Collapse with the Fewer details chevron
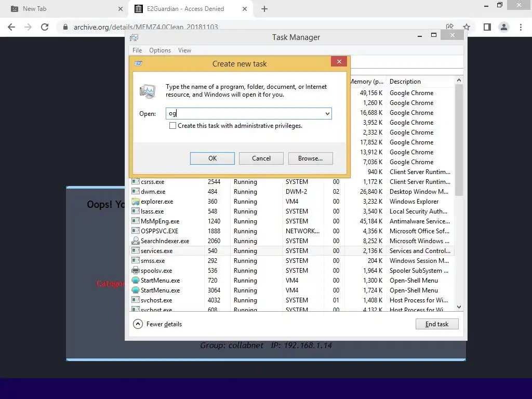The height and width of the screenshot is (399, 532). tap(138, 324)
